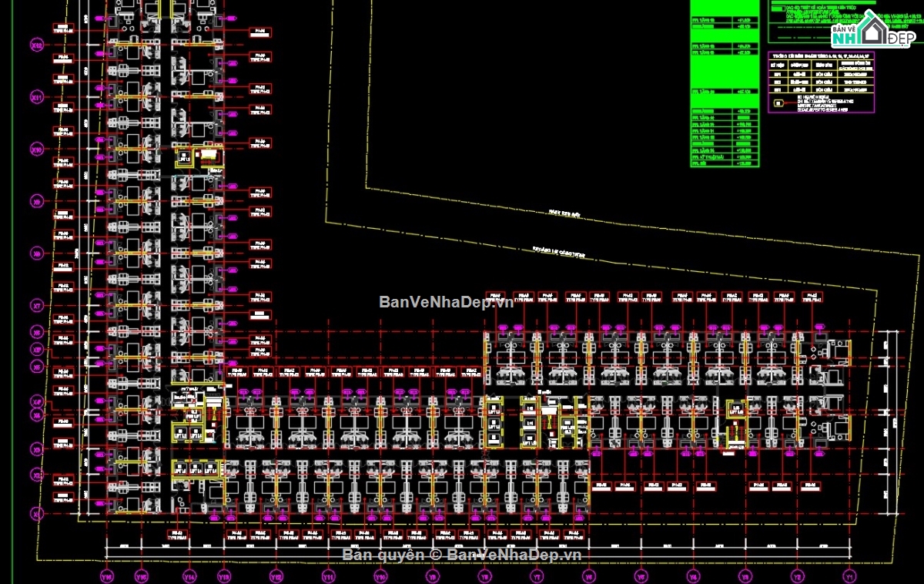Click the centered BanVeNhaDep.vn watermark text
The height and width of the screenshot is (584, 924).
point(446,302)
